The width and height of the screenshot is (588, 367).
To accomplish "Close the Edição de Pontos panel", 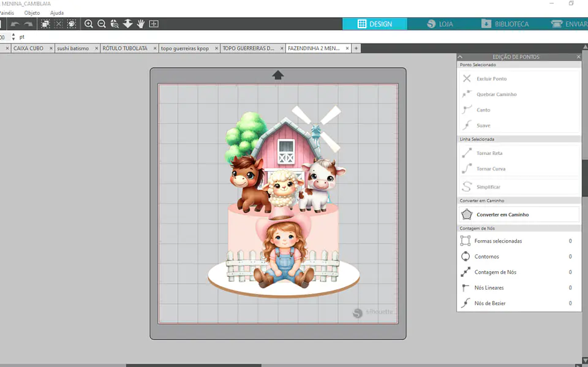I will click(x=578, y=56).
